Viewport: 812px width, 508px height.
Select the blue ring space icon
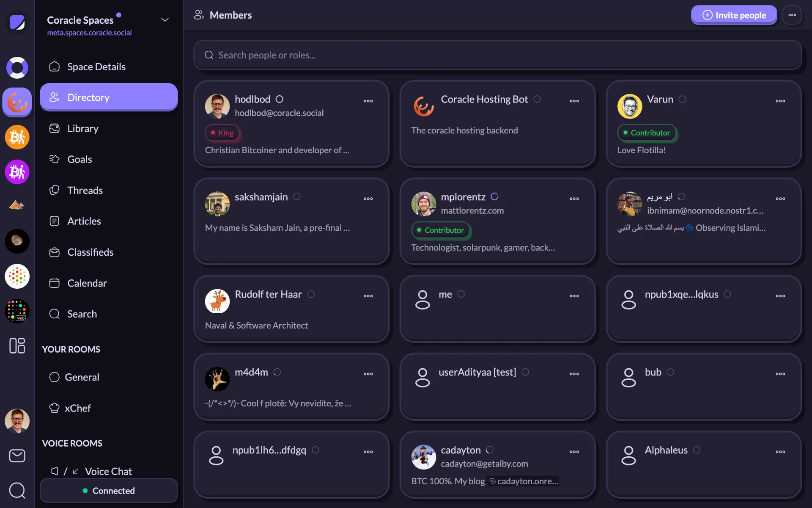coord(17,68)
